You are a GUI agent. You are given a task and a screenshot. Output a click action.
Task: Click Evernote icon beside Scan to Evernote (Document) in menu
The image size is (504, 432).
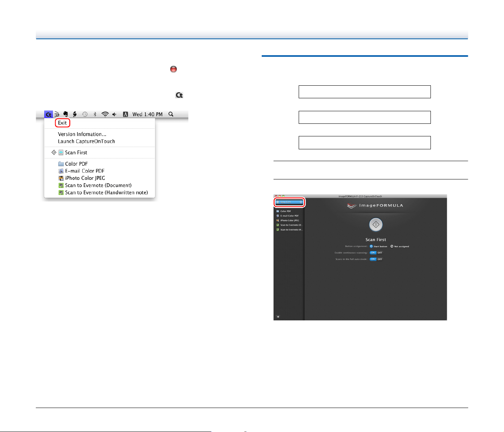tap(61, 186)
